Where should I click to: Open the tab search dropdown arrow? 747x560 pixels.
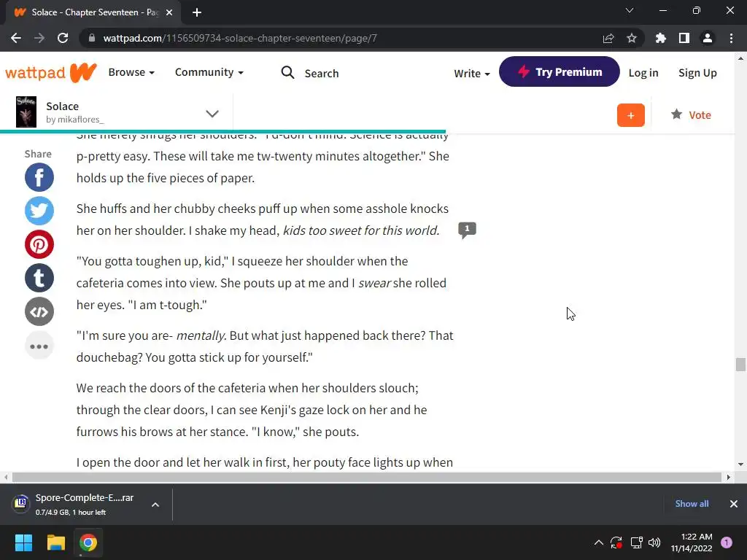[x=630, y=10]
